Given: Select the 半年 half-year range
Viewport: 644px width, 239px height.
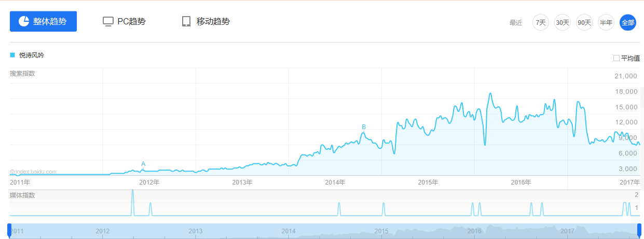Looking at the screenshot, I should [x=606, y=22].
